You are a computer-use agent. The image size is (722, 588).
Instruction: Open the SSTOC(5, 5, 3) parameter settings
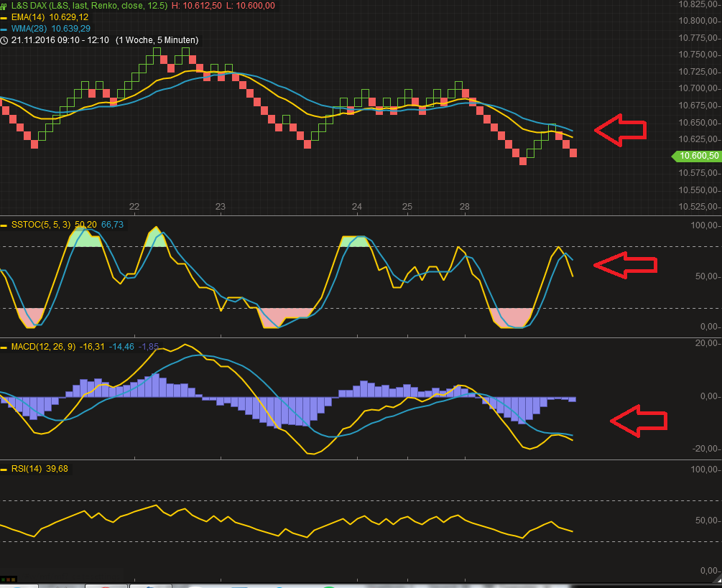(x=40, y=225)
